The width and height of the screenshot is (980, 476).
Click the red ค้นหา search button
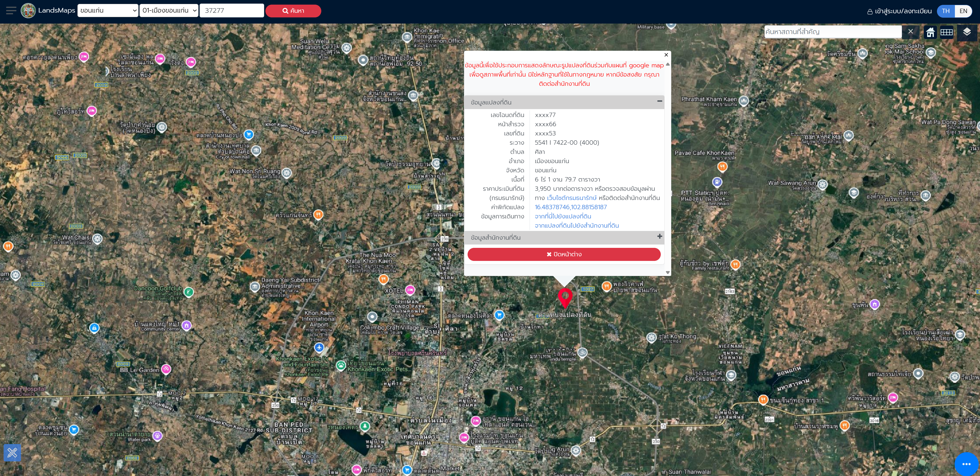coord(293,11)
